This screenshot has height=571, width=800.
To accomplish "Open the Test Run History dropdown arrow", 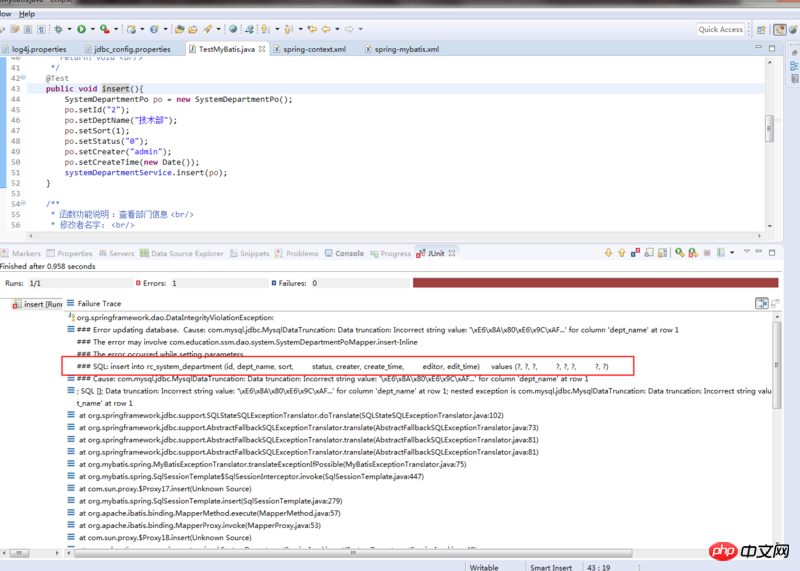I will tap(732, 253).
